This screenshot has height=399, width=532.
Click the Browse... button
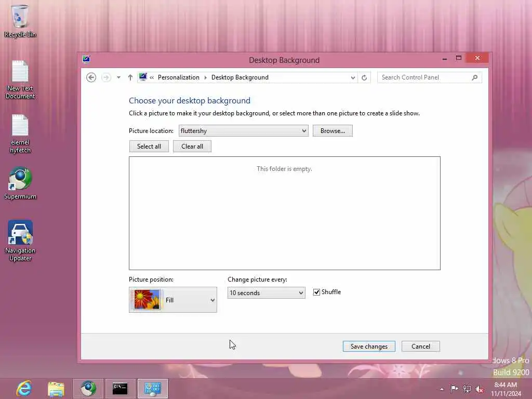tap(332, 130)
